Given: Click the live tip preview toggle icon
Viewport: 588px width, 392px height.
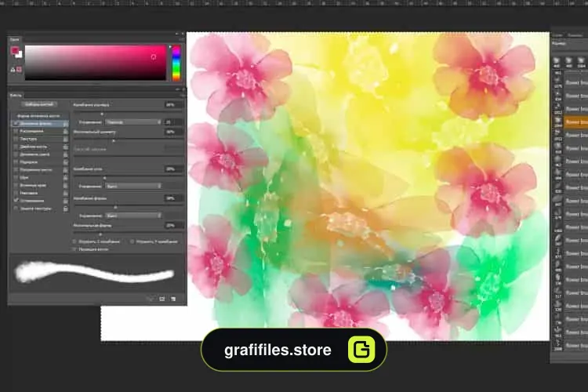Looking at the screenshot, I should (151, 299).
